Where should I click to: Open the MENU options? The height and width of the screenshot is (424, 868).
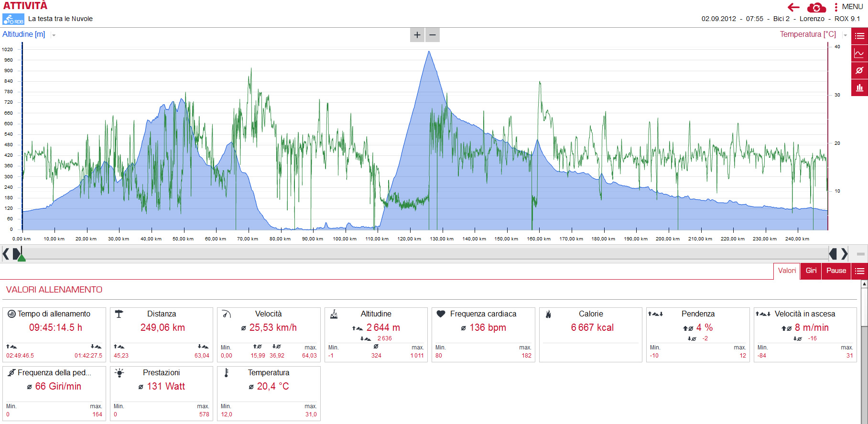(848, 7)
